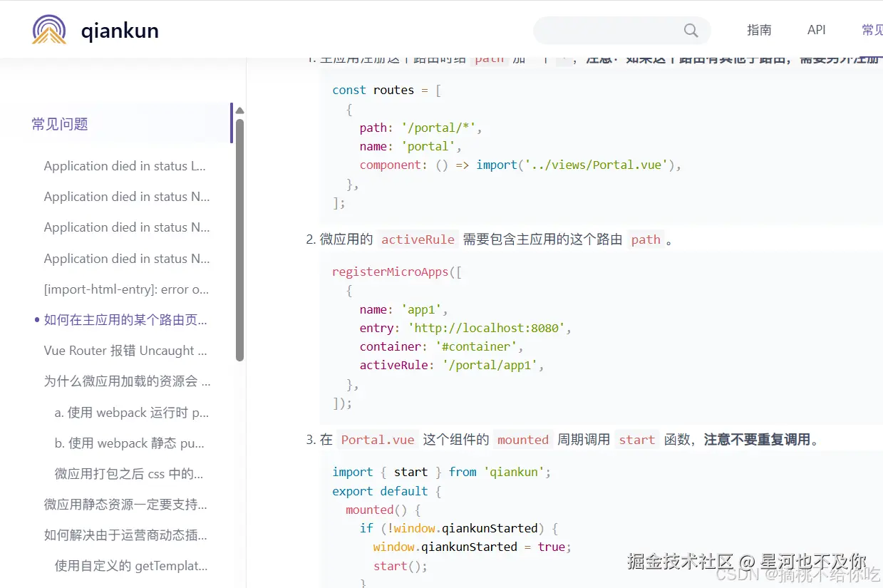The height and width of the screenshot is (588, 883).
Task: Click the Portal.vue inline code in step 3
Action: 378,440
